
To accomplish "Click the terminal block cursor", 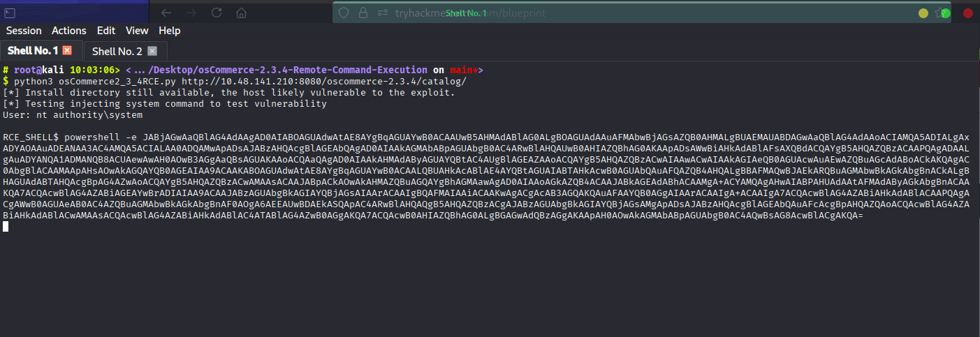I will pos(6,226).
